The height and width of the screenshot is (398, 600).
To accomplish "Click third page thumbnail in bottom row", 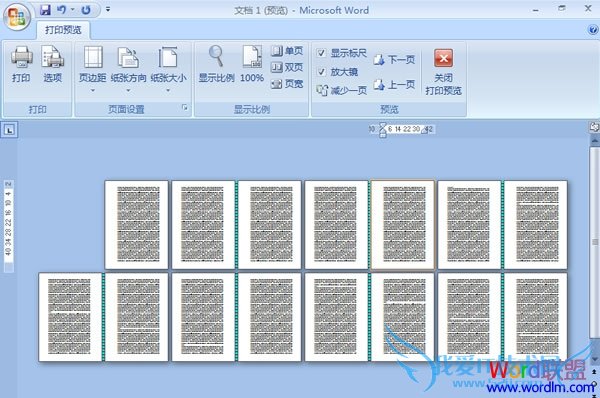I will click(203, 317).
